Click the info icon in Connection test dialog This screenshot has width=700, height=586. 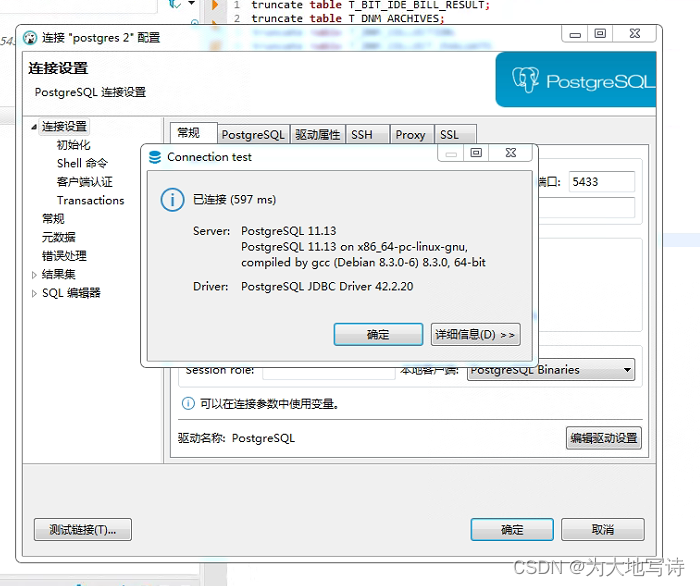click(x=172, y=199)
